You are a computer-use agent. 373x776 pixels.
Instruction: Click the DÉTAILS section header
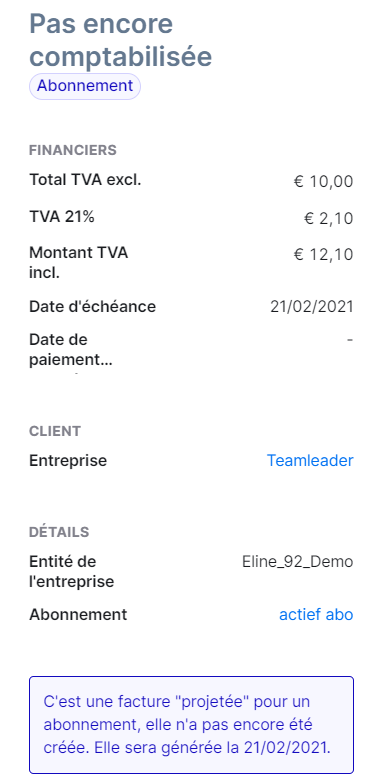59,532
